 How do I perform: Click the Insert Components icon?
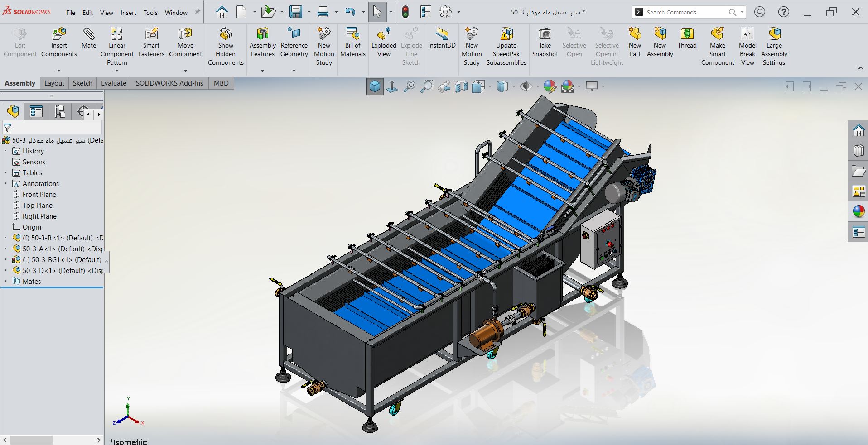59,34
